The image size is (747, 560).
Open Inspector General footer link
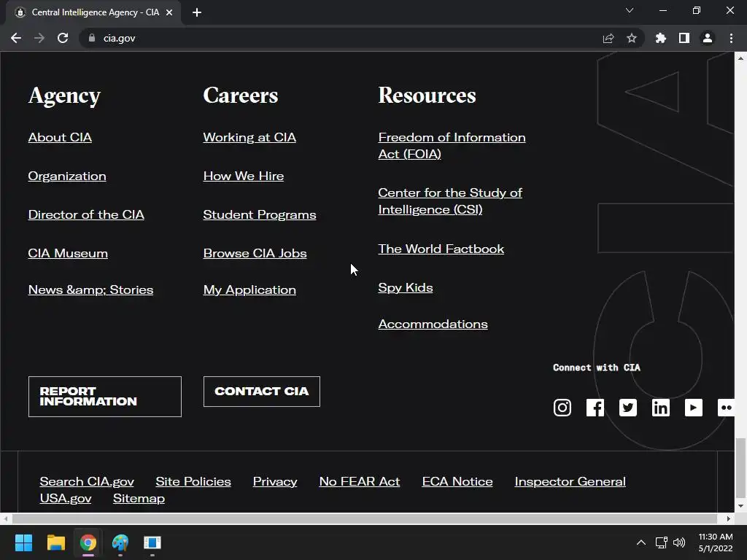coord(570,481)
